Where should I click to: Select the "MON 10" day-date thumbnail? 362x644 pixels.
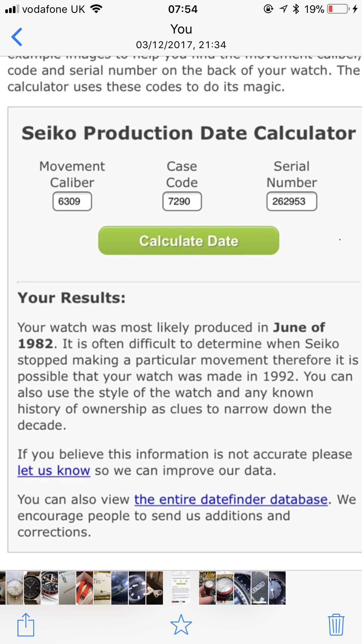click(x=259, y=588)
